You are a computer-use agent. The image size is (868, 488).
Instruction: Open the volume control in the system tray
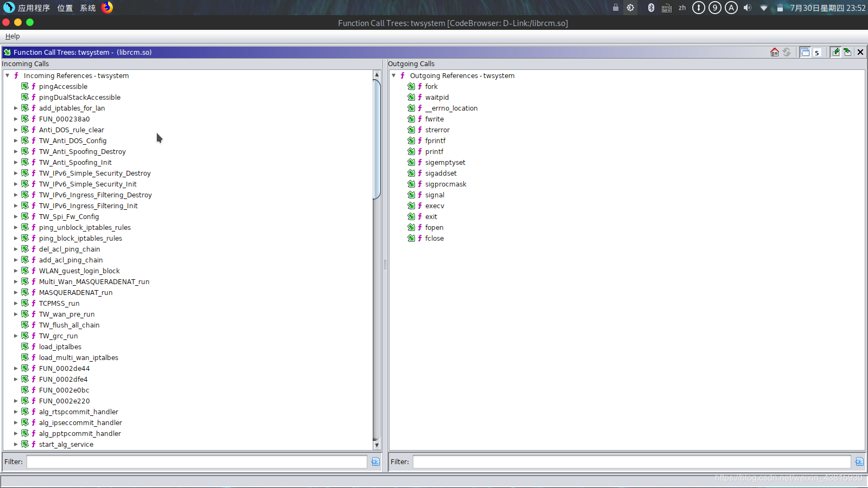tap(747, 8)
